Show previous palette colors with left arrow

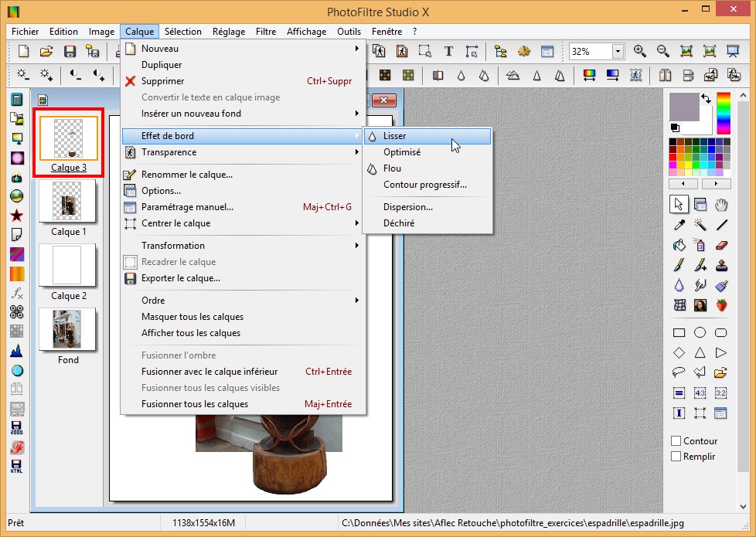coord(683,184)
